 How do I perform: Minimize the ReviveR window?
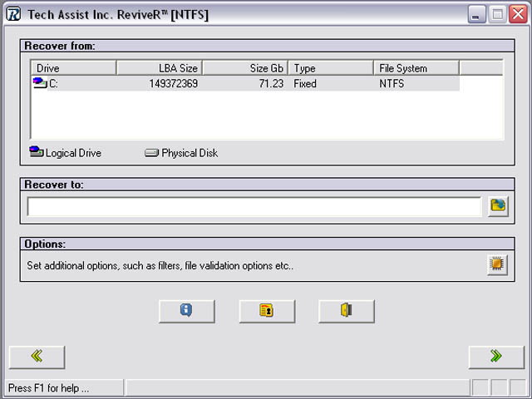[476, 14]
